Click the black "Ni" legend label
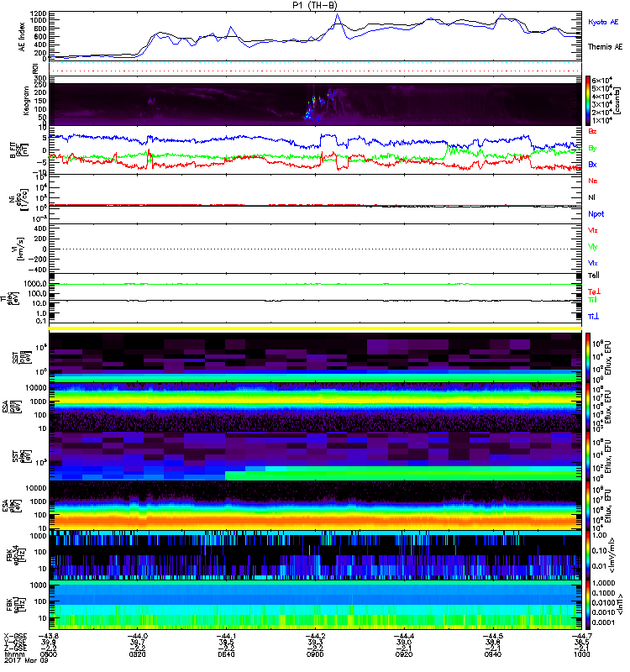Image resolution: width=630 pixels, height=672 pixels. coord(591,197)
